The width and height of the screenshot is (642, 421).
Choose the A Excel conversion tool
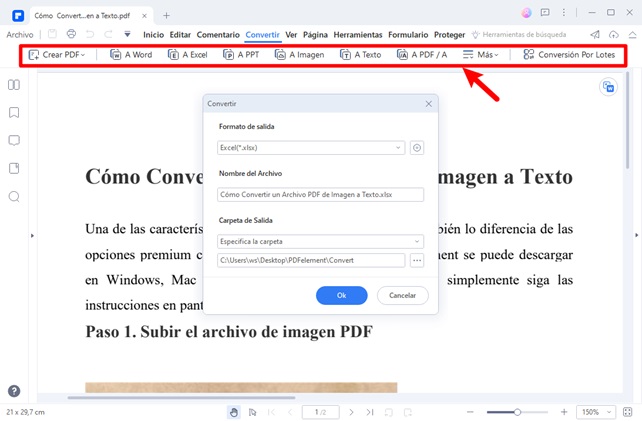[188, 54]
